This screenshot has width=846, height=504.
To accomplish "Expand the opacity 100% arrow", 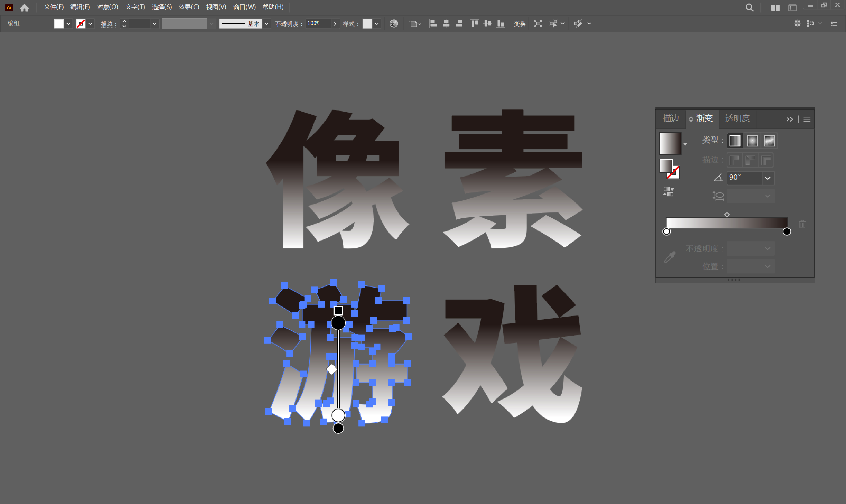I will [335, 23].
